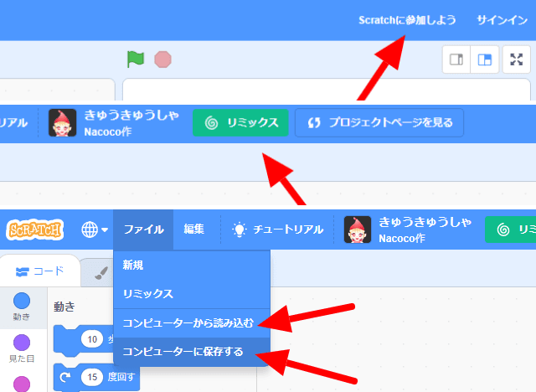The width and height of the screenshot is (536, 392).
Task: Click the Scratchに参加しよう link
Action: tap(407, 20)
